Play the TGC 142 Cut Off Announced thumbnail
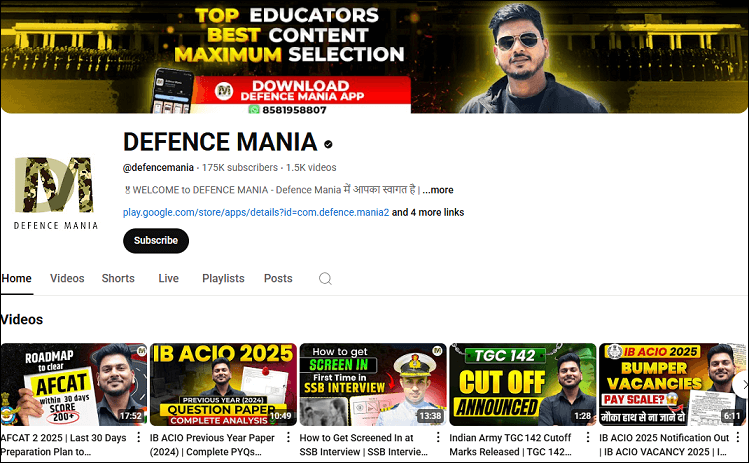 point(523,384)
